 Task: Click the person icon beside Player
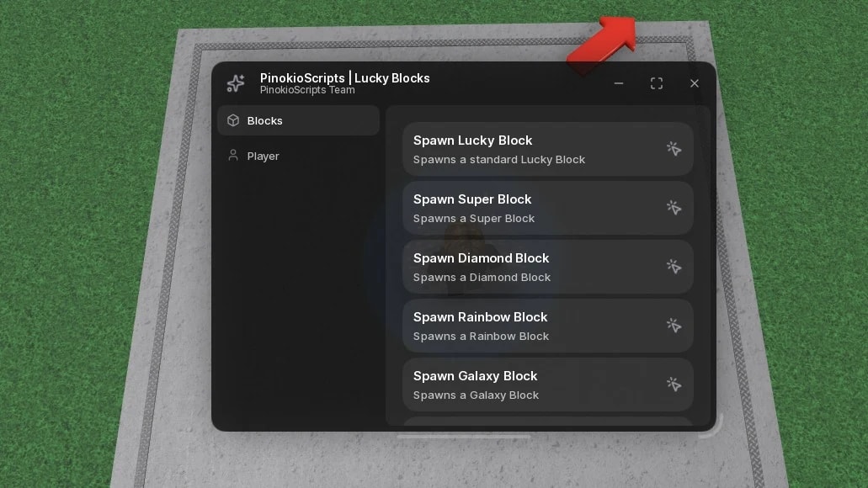[233, 156]
